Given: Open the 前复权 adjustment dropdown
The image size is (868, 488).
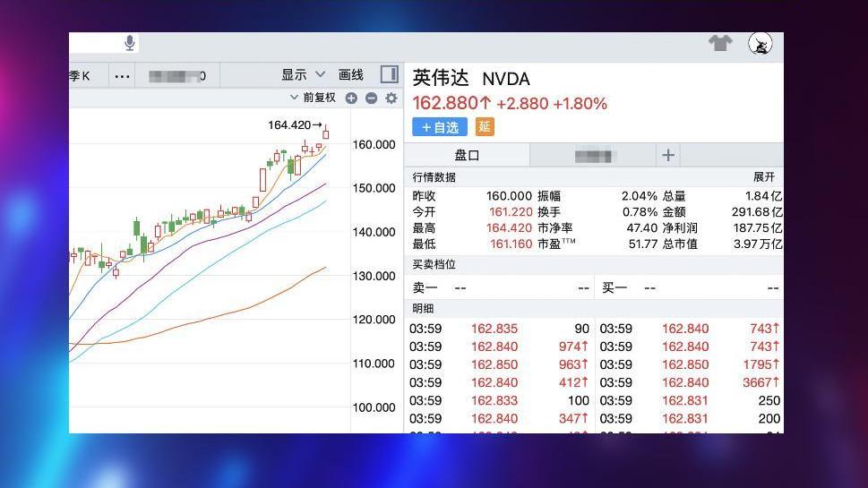Looking at the screenshot, I should pos(313,98).
